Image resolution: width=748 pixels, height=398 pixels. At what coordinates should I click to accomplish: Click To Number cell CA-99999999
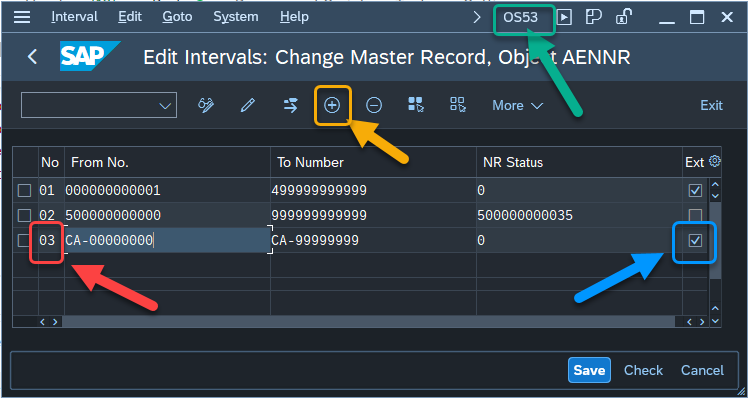pos(373,241)
